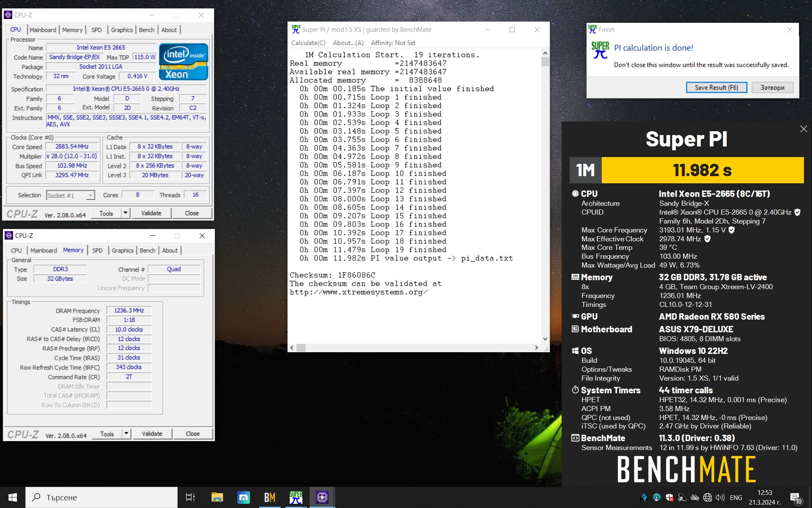Image resolution: width=812 pixels, height=508 pixels.
Task: Click Super PI scrollbar down arrow
Action: tap(545, 339)
